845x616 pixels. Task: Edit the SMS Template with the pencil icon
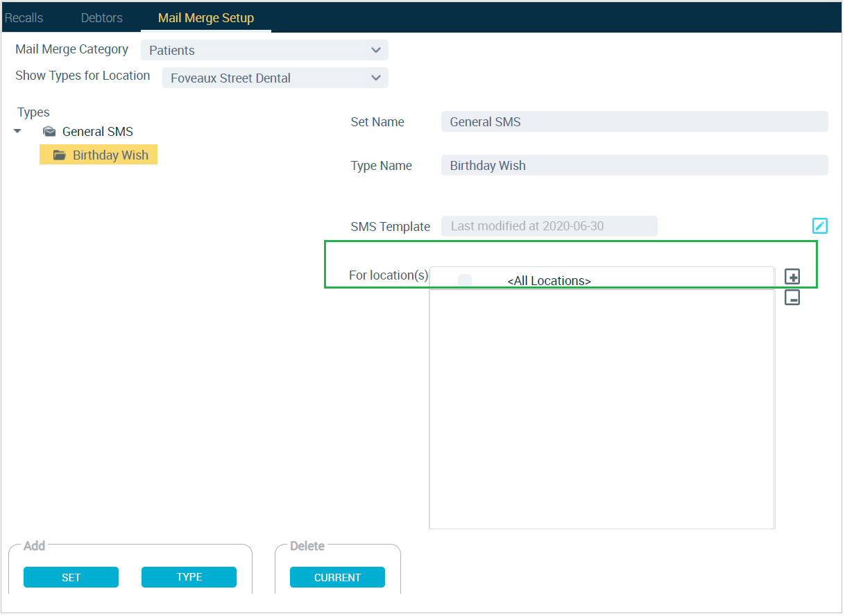click(x=820, y=225)
